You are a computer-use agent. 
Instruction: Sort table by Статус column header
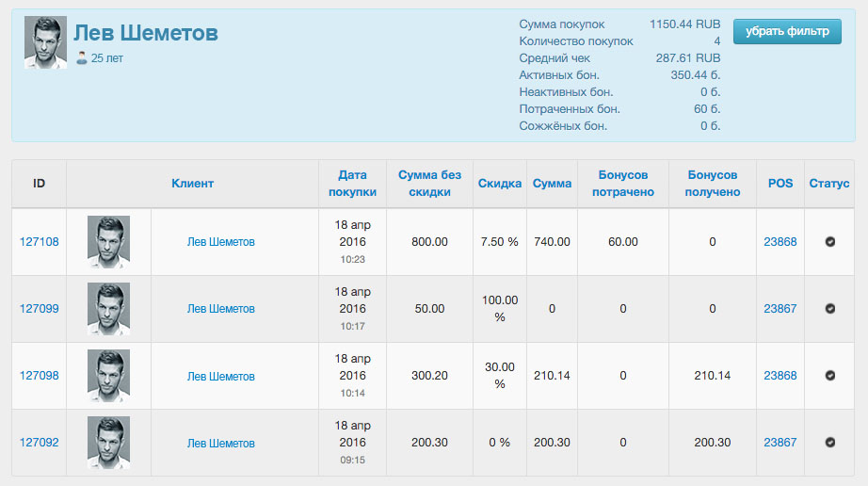coord(829,184)
